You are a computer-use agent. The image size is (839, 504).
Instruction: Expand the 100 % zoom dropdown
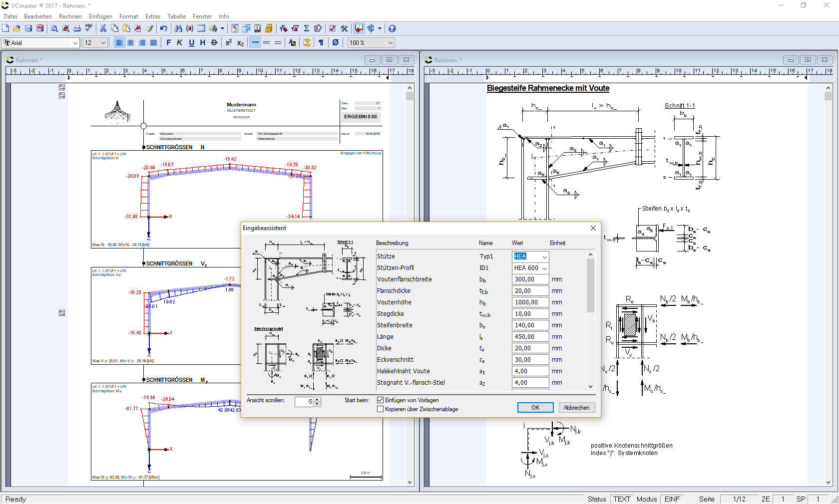pos(390,43)
